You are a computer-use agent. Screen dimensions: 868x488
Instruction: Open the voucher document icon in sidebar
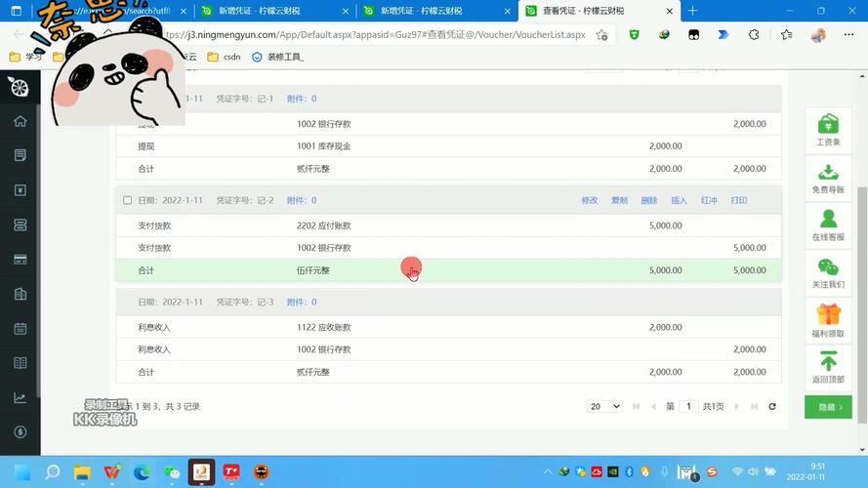coord(21,155)
